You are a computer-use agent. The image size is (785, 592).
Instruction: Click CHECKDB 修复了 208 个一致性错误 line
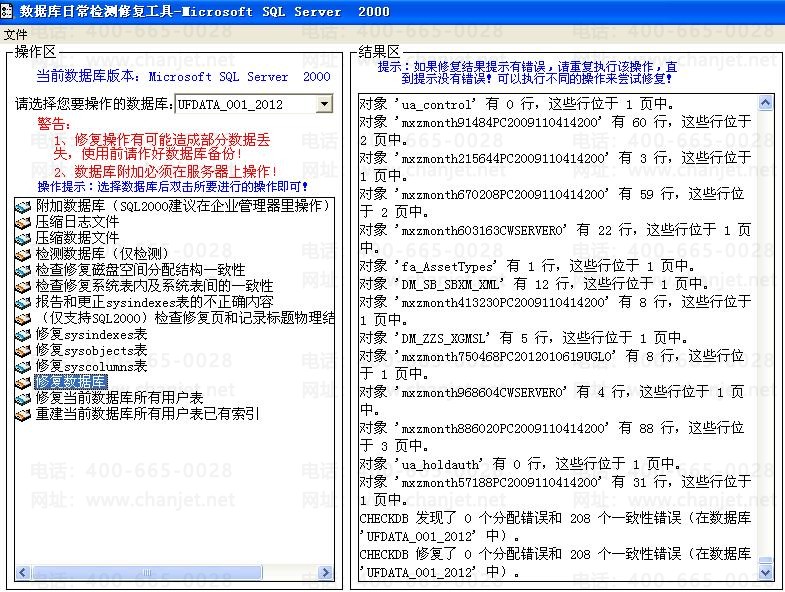point(555,563)
